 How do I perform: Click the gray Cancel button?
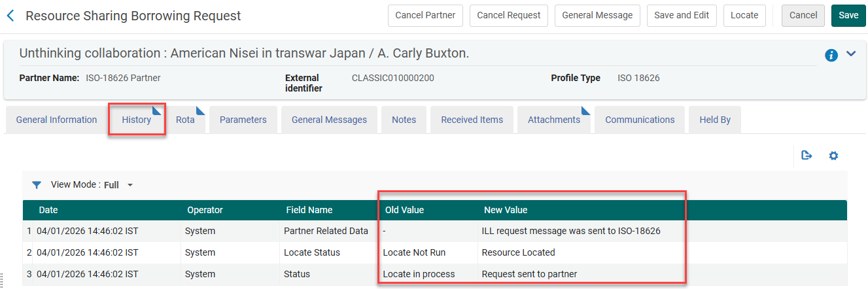click(803, 16)
